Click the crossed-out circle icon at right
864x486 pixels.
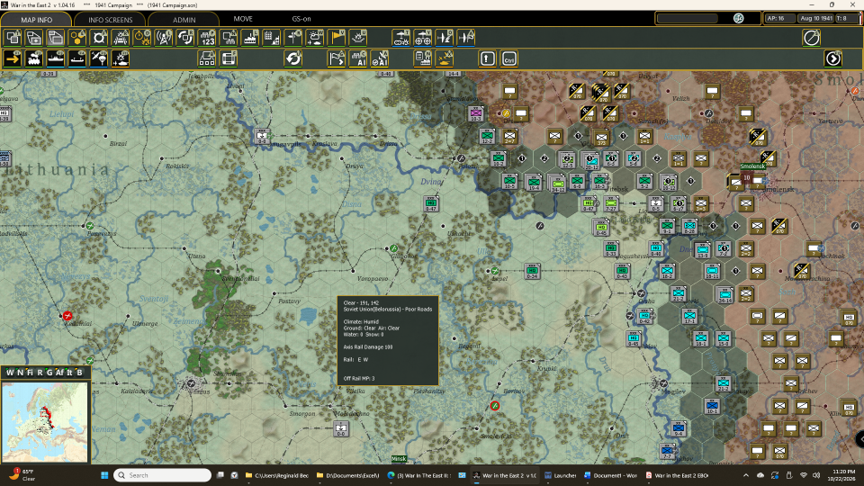[x=811, y=38]
